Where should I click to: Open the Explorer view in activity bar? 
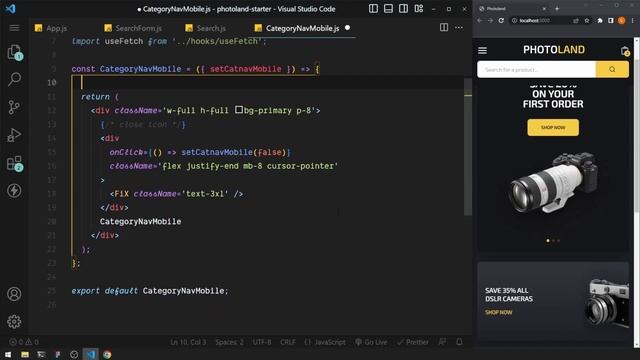[14, 52]
